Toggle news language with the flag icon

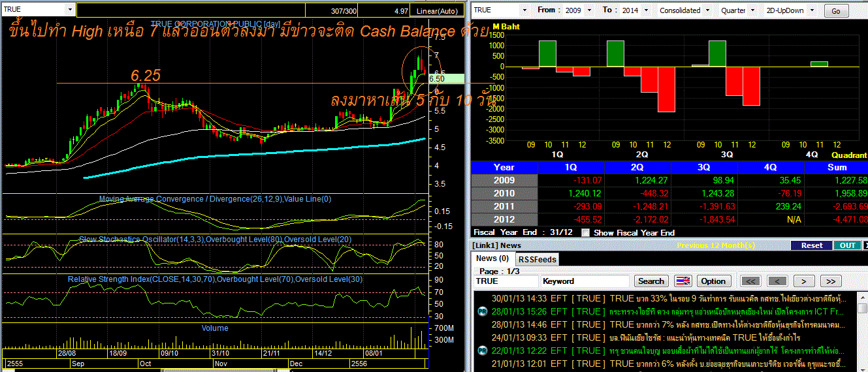683,281
